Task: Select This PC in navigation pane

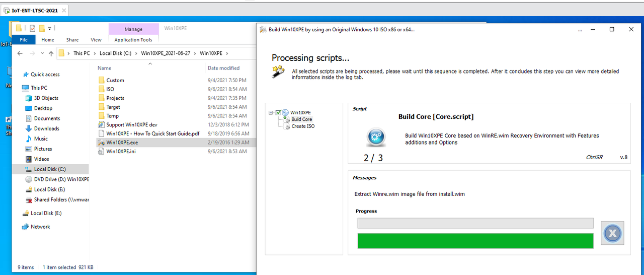Action: pyautogui.click(x=39, y=88)
